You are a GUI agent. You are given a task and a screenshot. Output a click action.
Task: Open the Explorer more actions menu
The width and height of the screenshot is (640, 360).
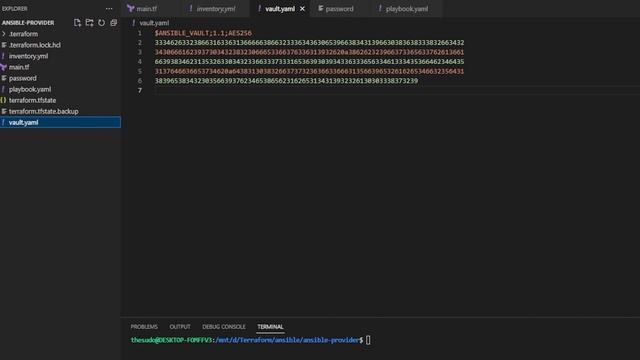[109, 9]
